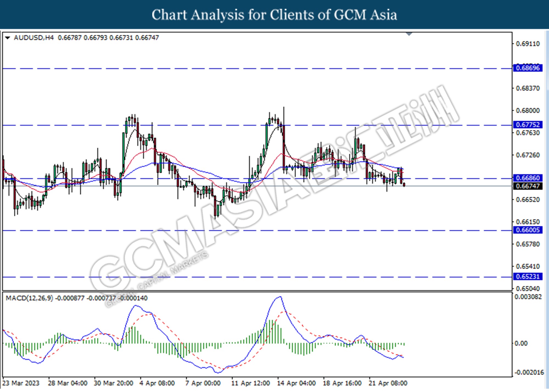The image size is (549, 392).
Task: Click the MACD zero level 0.00 label
Action: click(x=521, y=343)
